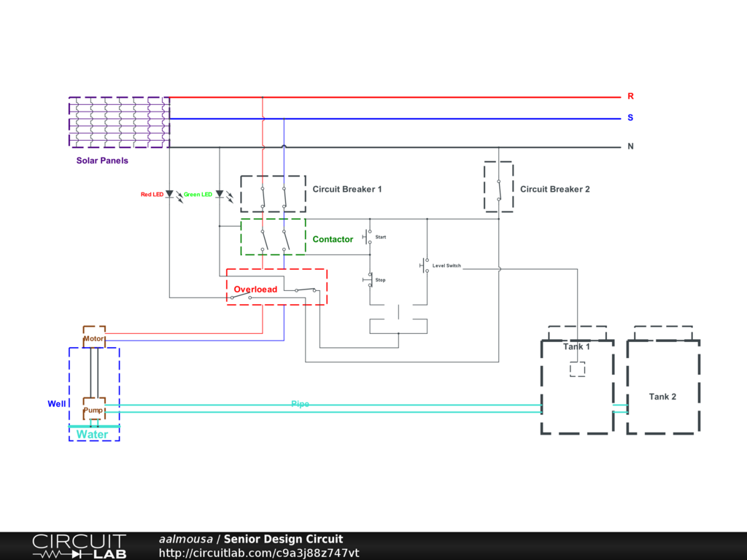
Task: Click the CircuitLab logo
Action: [x=78, y=545]
